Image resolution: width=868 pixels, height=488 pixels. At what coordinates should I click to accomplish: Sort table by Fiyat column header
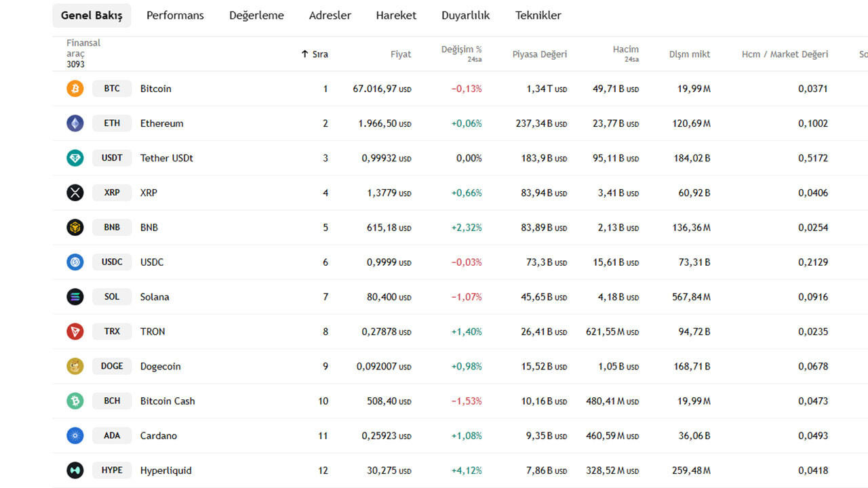[401, 54]
